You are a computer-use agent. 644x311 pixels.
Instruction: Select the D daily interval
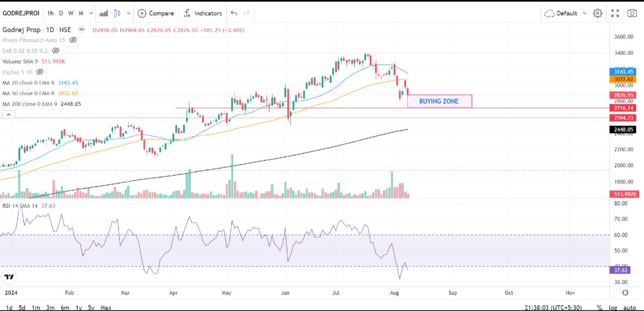(x=61, y=13)
